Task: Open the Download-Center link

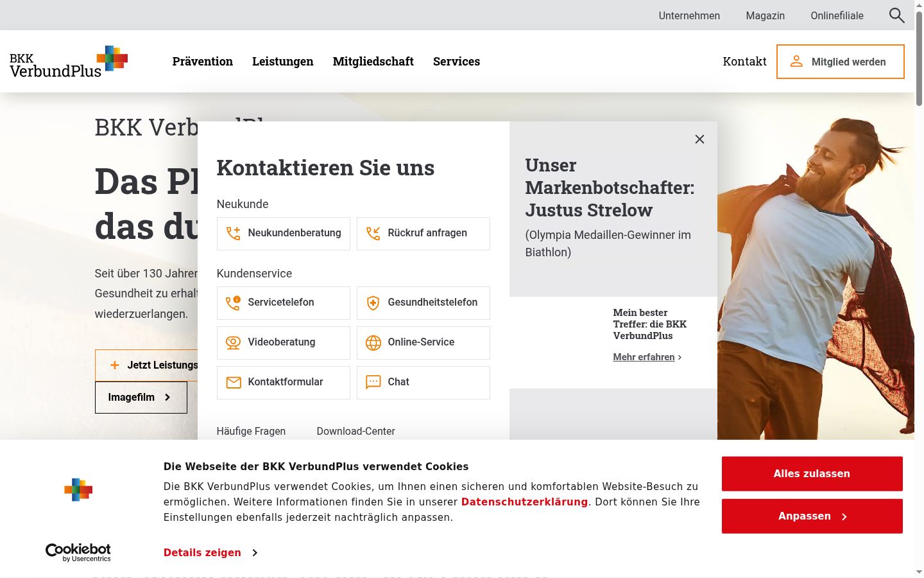Action: 356,432
